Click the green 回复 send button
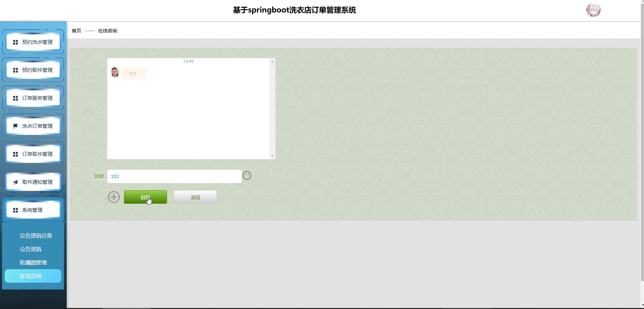Viewport: 644px width, 309px height. pos(146,197)
